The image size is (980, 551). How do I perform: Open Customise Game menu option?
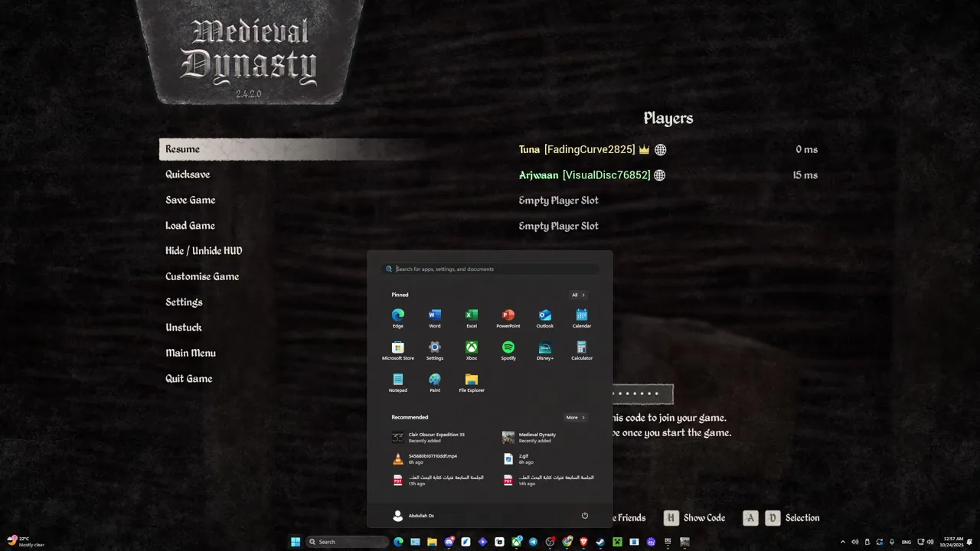tap(202, 276)
